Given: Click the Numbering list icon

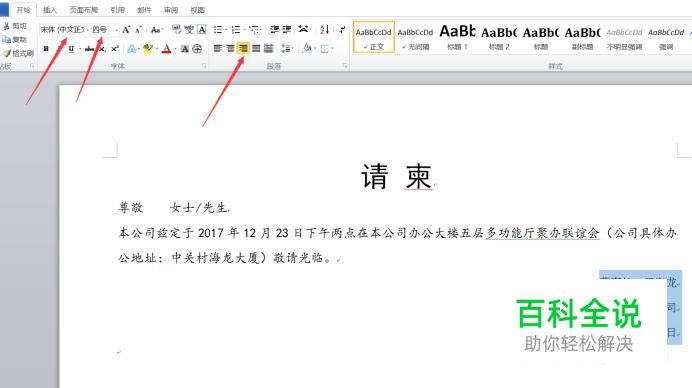Looking at the screenshot, I should coord(236,30).
